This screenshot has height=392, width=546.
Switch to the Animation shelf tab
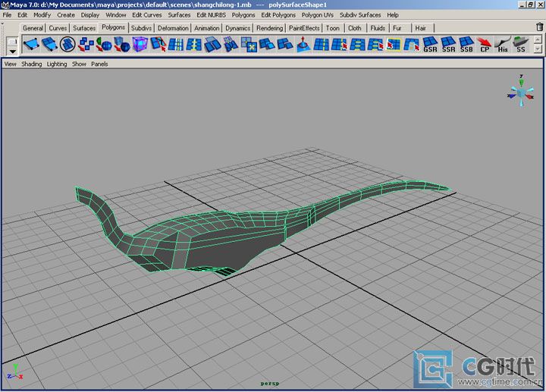pyautogui.click(x=207, y=28)
